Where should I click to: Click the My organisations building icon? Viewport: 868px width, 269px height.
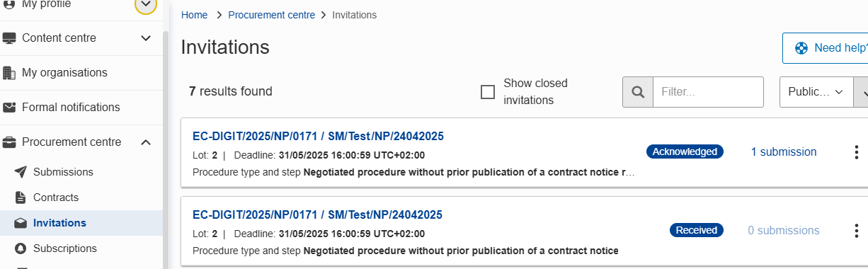tap(9, 73)
